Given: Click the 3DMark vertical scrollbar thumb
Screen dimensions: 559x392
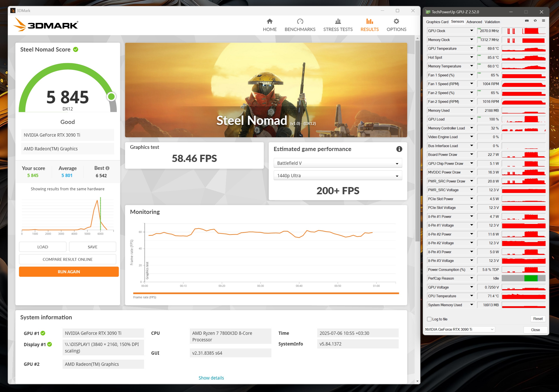Looking at the screenshot, I should [x=417, y=141].
